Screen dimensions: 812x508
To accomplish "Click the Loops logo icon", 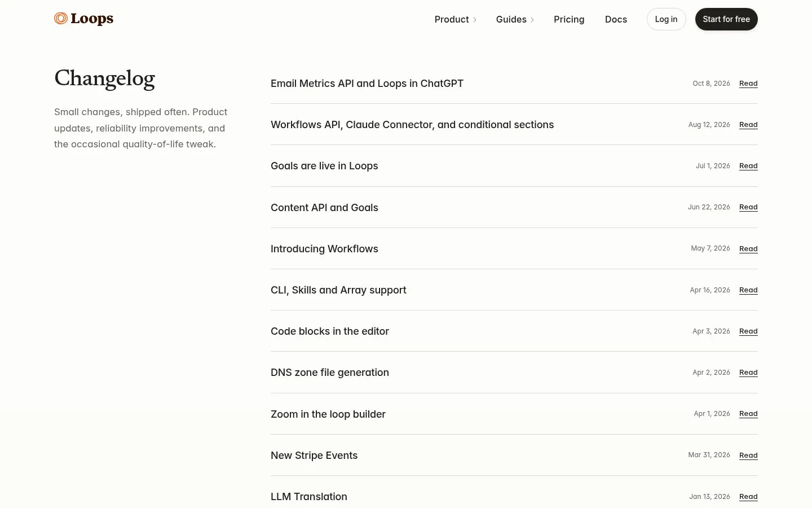I will (x=61, y=19).
